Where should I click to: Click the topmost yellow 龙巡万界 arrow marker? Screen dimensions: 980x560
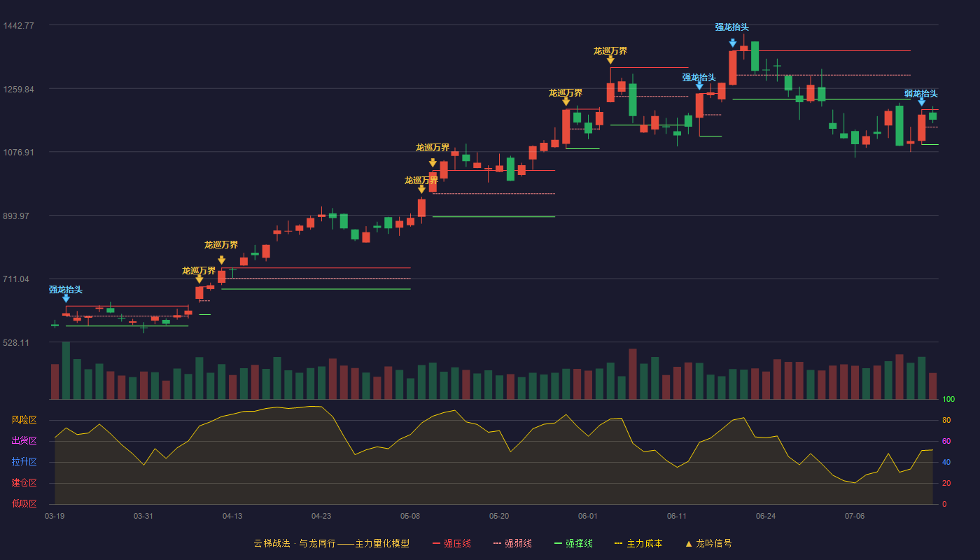(x=610, y=60)
